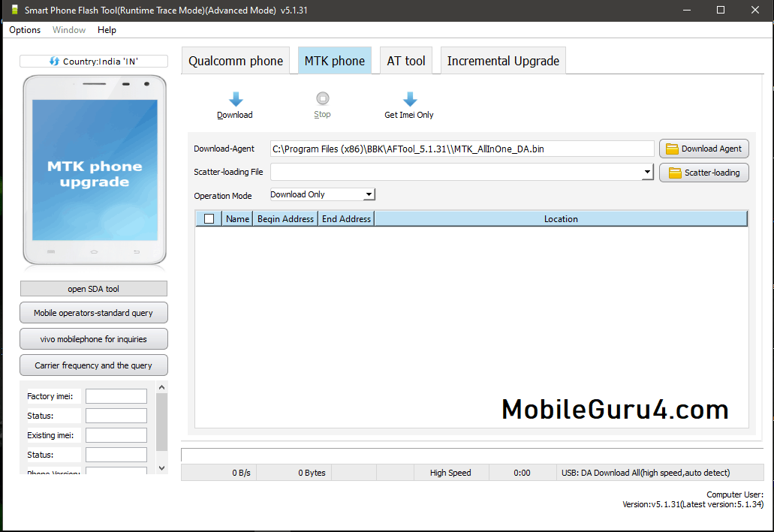The image size is (774, 532).
Task: Click the Operation Mode label
Action: click(x=223, y=196)
